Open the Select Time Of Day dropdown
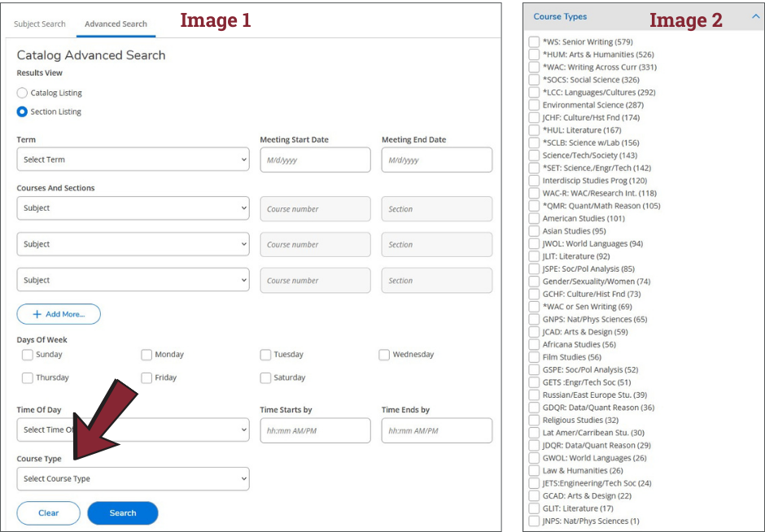This screenshot has height=532, width=765. pos(133,430)
